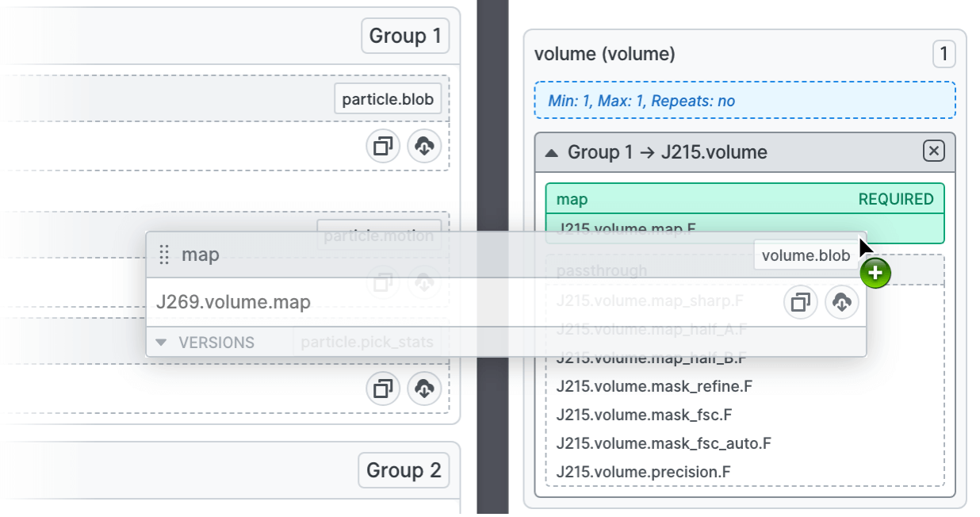
Task: Click the particle.blob tag
Action: [388, 99]
